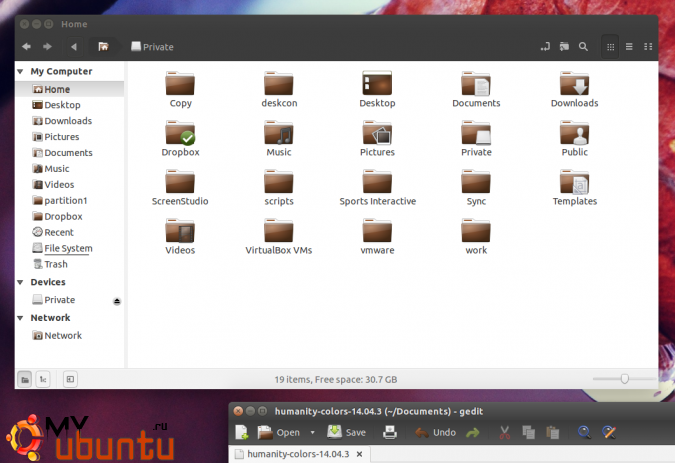Image resolution: width=675 pixels, height=463 pixels.
Task: Open the VirtualBox VMs folder
Action: click(x=279, y=233)
